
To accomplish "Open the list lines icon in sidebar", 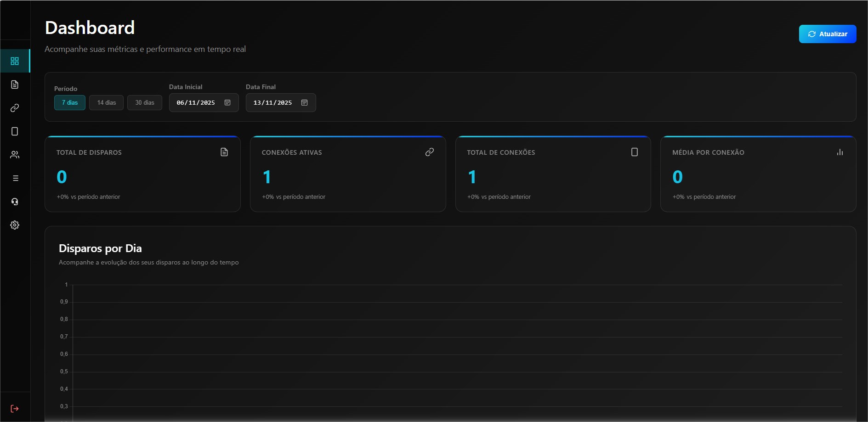I will [15, 178].
